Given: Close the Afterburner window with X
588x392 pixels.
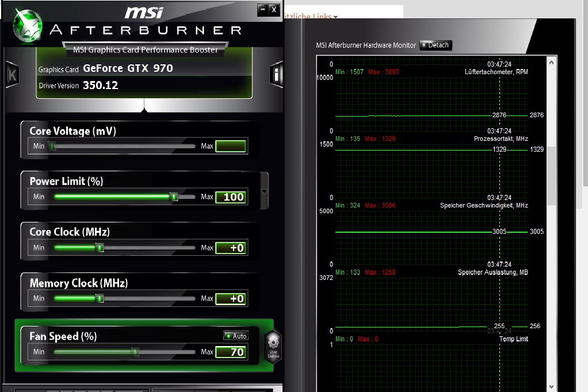Looking at the screenshot, I should point(274,10).
